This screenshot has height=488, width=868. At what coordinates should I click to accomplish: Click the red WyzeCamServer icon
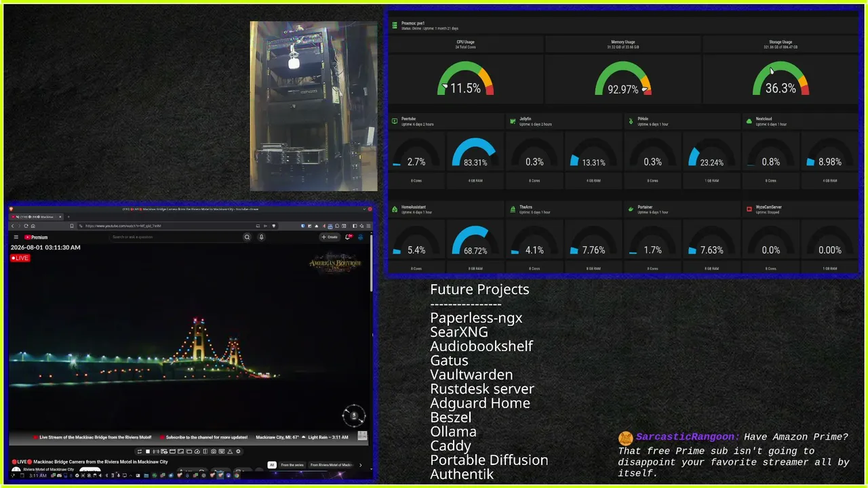pyautogui.click(x=749, y=209)
